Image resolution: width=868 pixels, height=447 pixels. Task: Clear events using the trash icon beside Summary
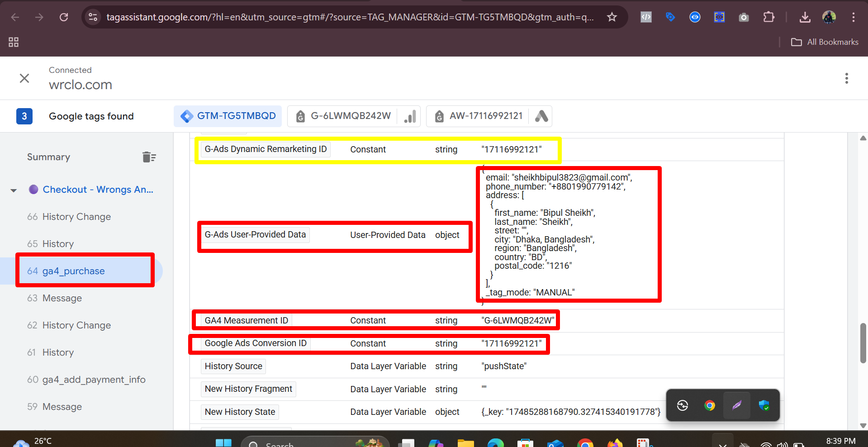tap(149, 157)
